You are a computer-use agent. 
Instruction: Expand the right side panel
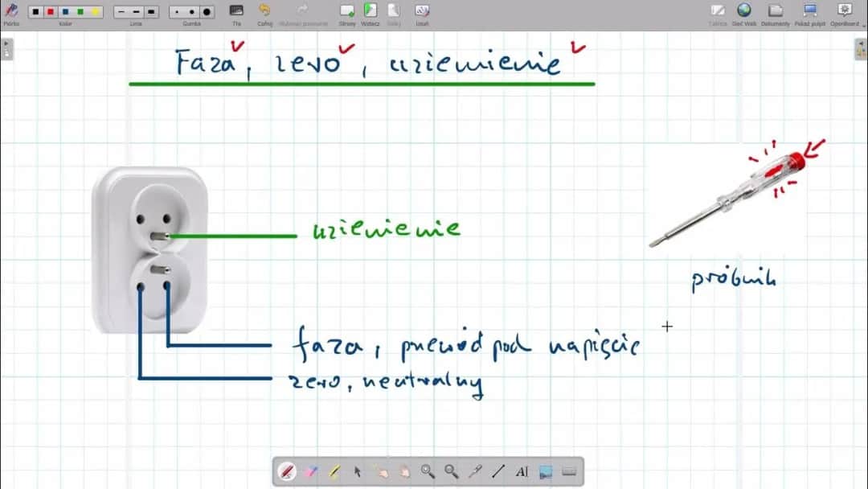tap(861, 48)
